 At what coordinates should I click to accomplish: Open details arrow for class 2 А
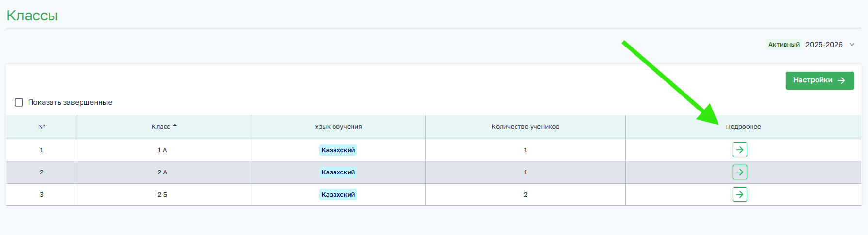(x=739, y=172)
